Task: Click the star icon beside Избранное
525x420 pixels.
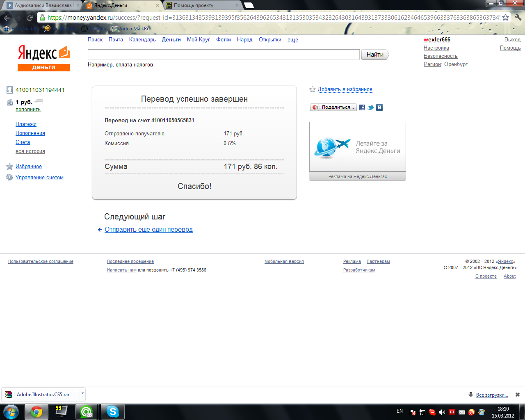Action: click(x=9, y=167)
